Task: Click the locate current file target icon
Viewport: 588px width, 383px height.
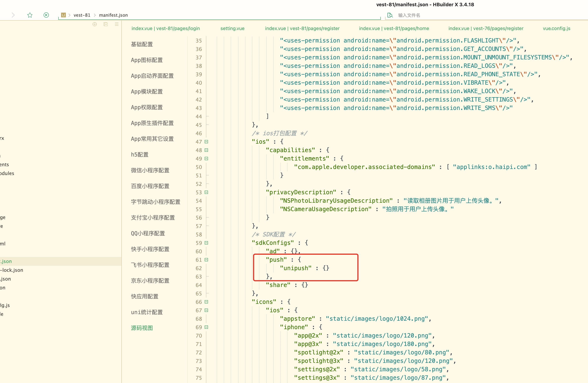Action: 95,24
